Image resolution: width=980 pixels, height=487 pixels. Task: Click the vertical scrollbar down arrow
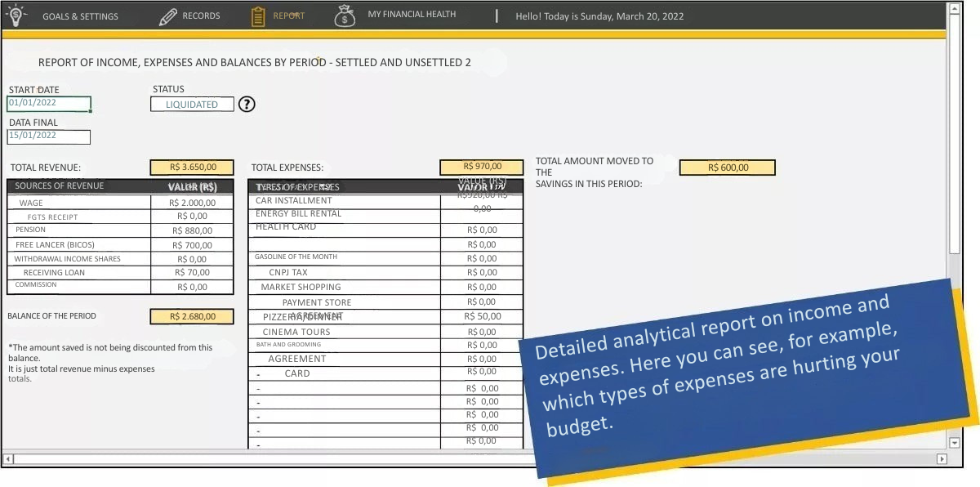tap(955, 443)
